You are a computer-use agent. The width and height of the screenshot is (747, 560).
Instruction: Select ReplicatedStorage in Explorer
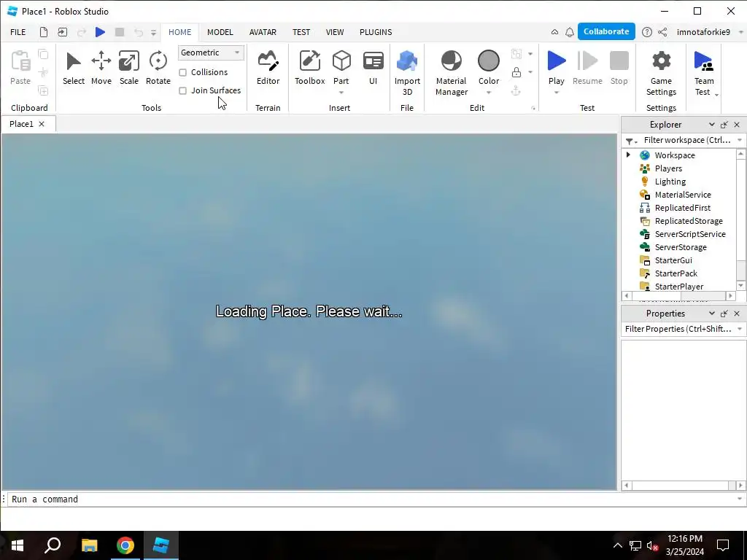click(688, 221)
